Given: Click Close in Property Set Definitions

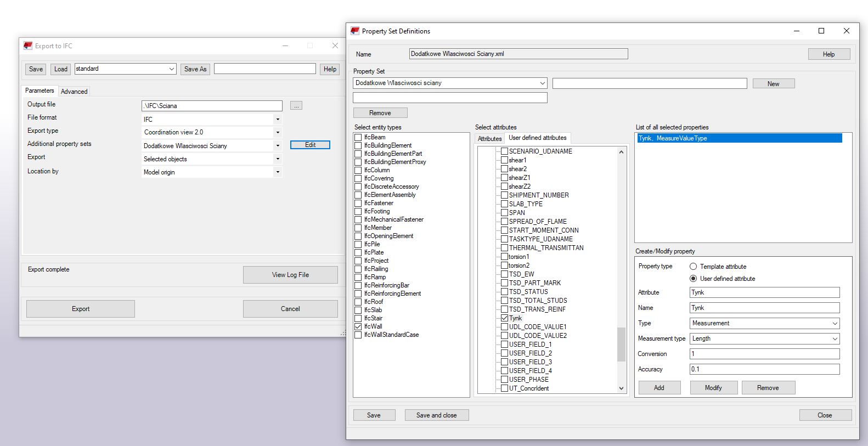Looking at the screenshot, I should click(825, 415).
